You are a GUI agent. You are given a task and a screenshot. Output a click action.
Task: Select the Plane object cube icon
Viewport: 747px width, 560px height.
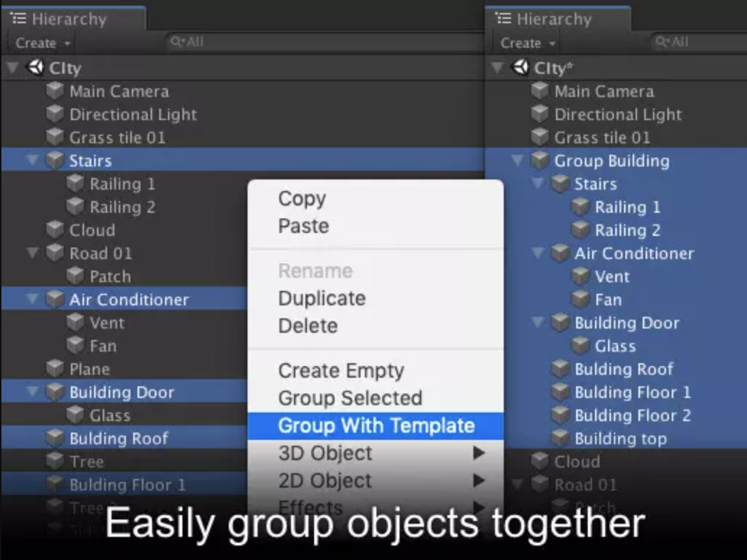pyautogui.click(x=54, y=368)
